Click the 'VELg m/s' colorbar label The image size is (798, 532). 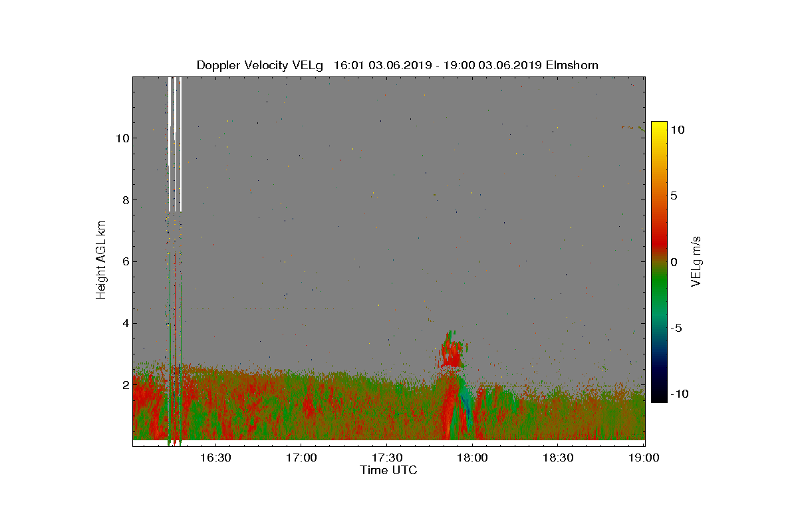pyautogui.click(x=696, y=260)
